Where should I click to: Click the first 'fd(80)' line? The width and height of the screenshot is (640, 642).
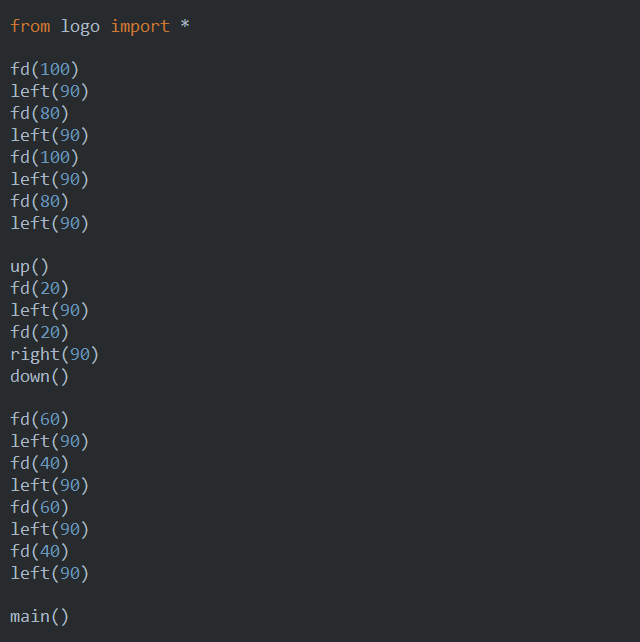[x=39, y=113]
